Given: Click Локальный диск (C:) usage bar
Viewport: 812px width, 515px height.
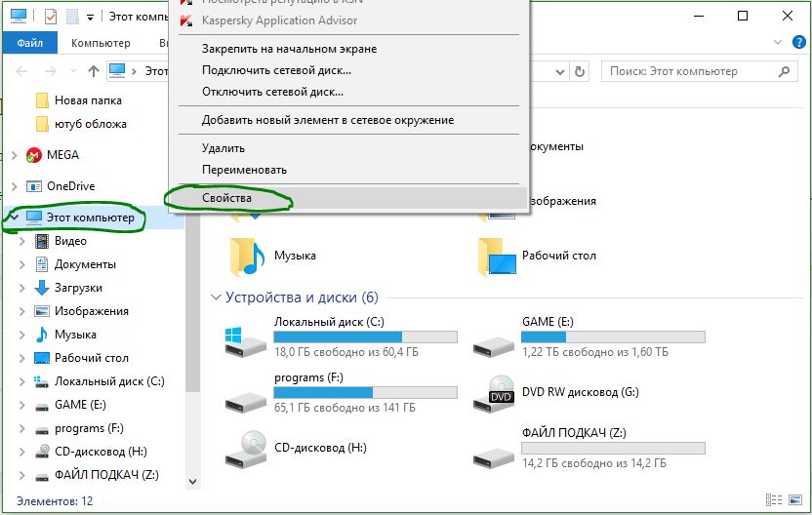Looking at the screenshot, I should [366, 337].
